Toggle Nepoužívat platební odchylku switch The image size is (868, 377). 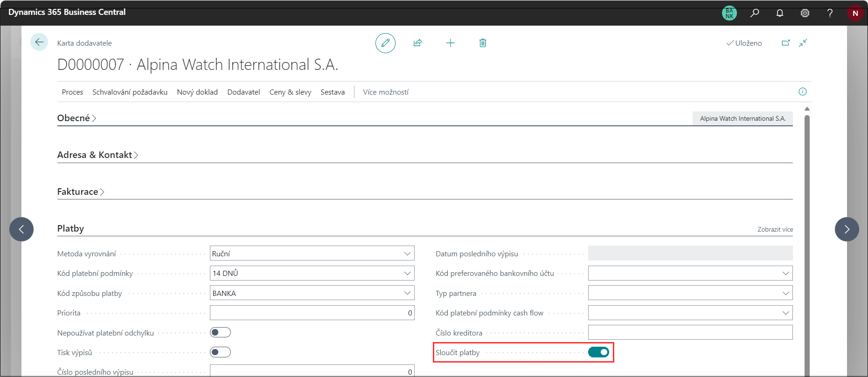tap(220, 332)
